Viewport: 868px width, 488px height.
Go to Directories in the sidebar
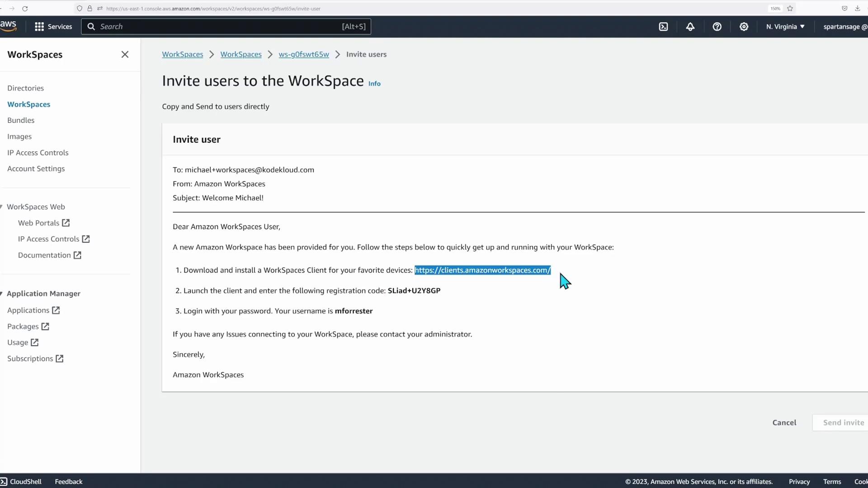tap(25, 88)
